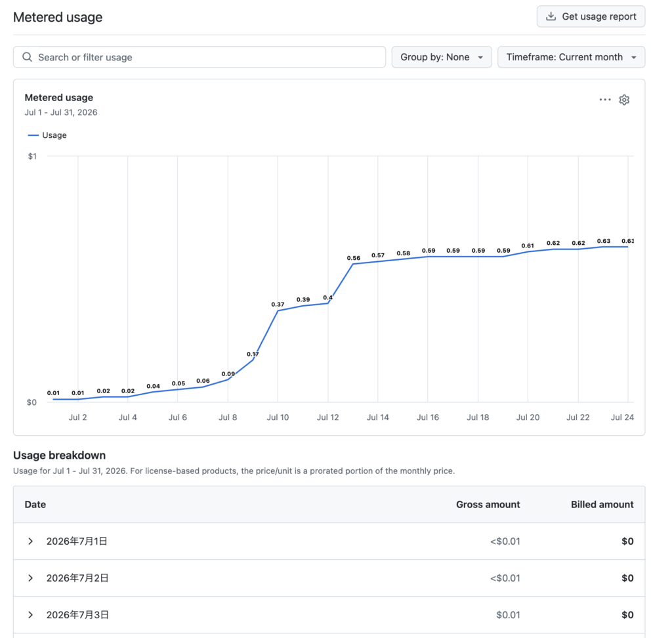672x638 pixels.
Task: Click the Jul 16 axis label
Action: (x=428, y=417)
